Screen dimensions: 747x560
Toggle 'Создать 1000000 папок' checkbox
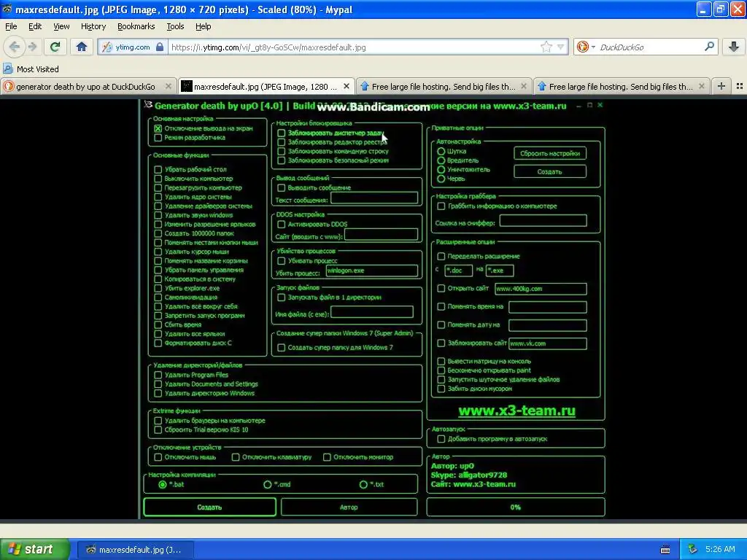158,233
